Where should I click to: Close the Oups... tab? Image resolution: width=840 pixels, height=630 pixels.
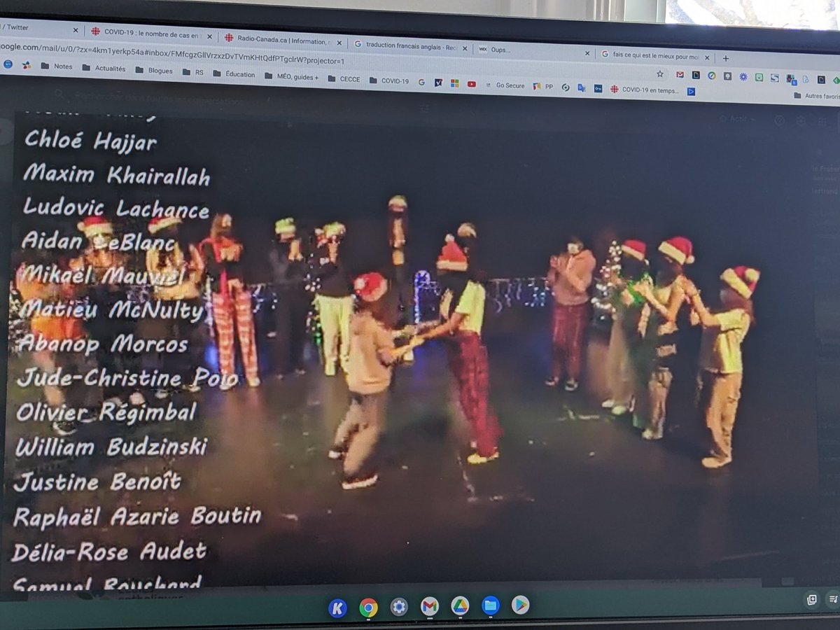point(587,52)
